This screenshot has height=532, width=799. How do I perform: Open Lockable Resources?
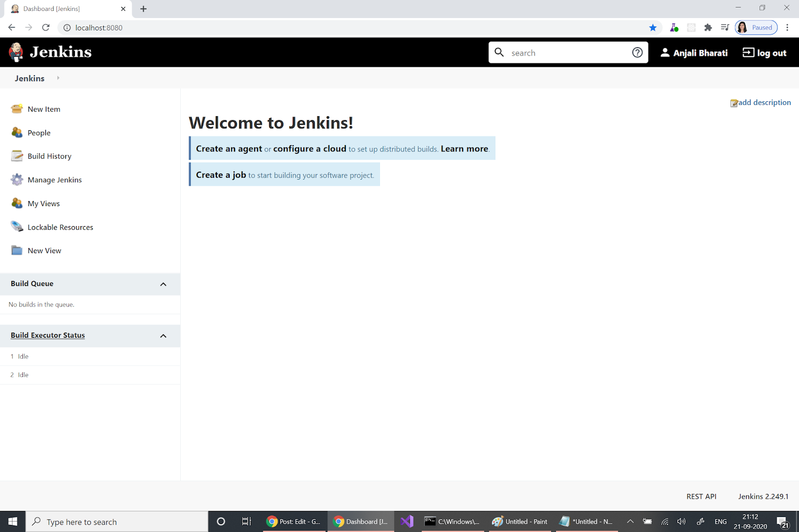coord(60,228)
